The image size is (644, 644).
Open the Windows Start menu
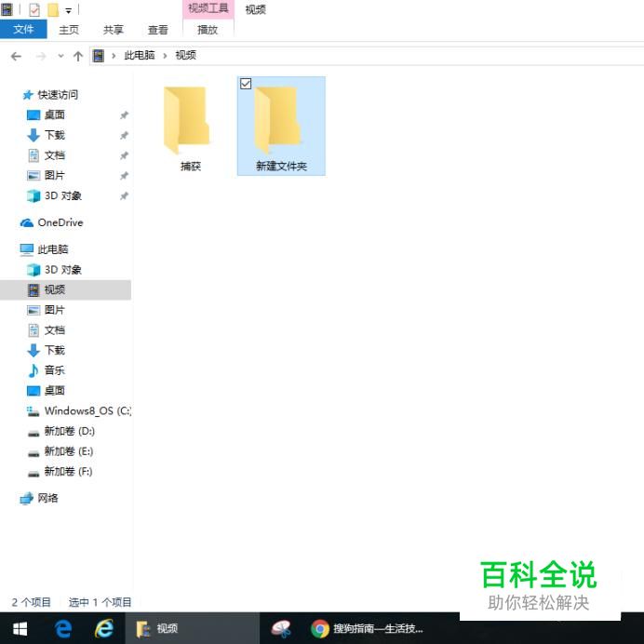[20, 628]
